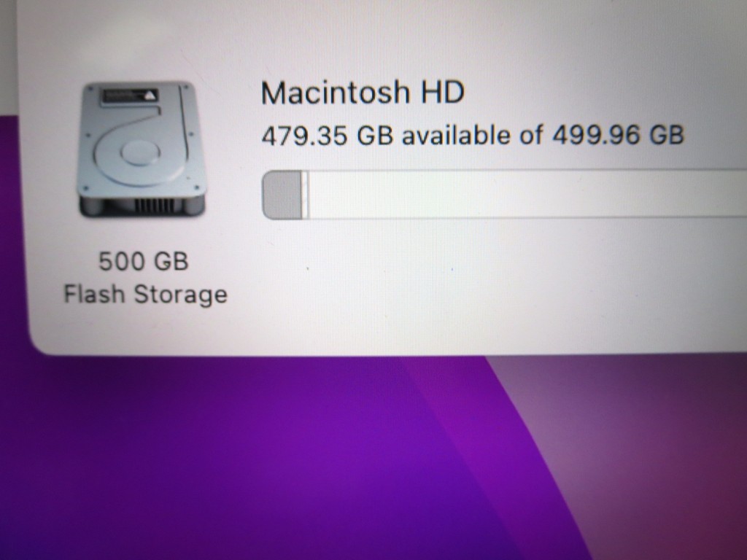Click the 499.96 GB total capacity figure
This screenshot has width=747, height=560.
pyautogui.click(x=618, y=134)
